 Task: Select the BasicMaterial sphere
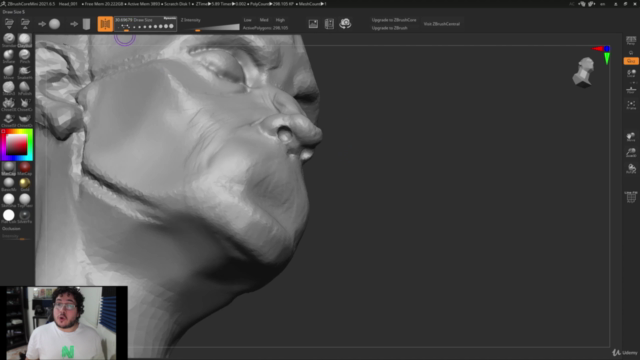click(x=9, y=184)
